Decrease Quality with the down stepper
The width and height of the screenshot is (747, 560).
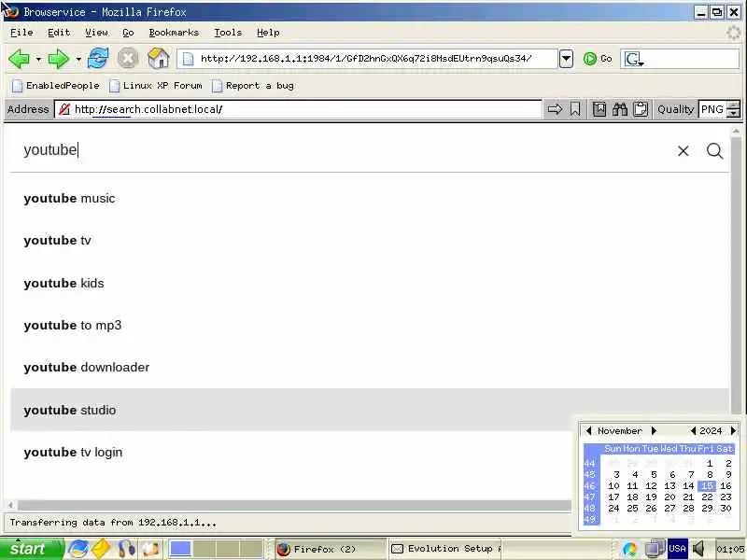point(734,114)
